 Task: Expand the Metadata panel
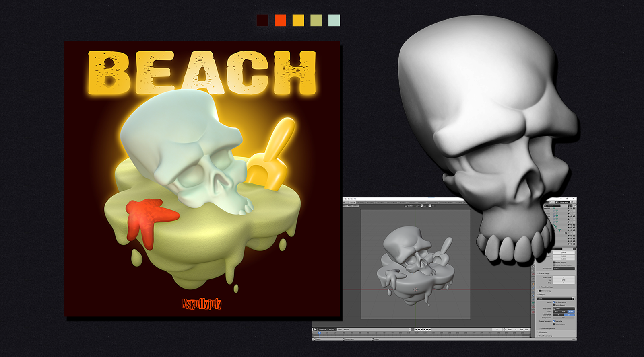543,332
